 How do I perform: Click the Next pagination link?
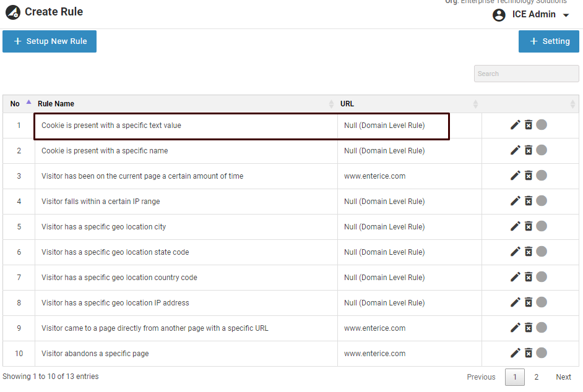[563, 377]
